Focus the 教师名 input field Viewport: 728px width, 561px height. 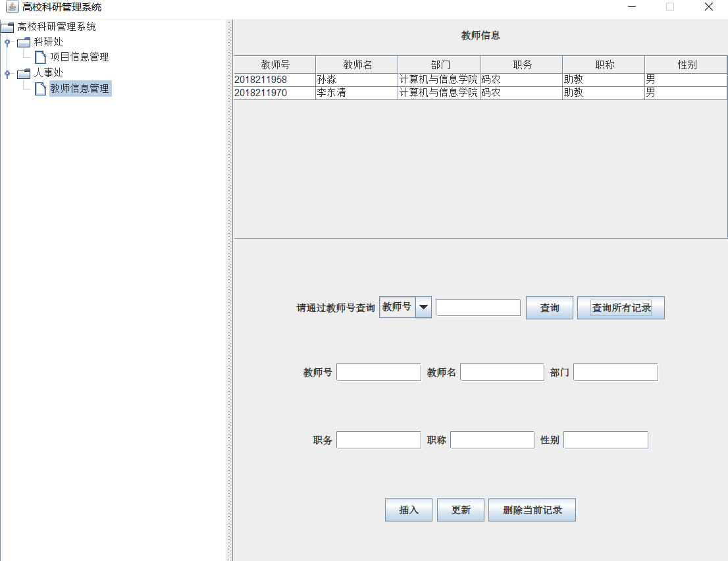pos(502,372)
